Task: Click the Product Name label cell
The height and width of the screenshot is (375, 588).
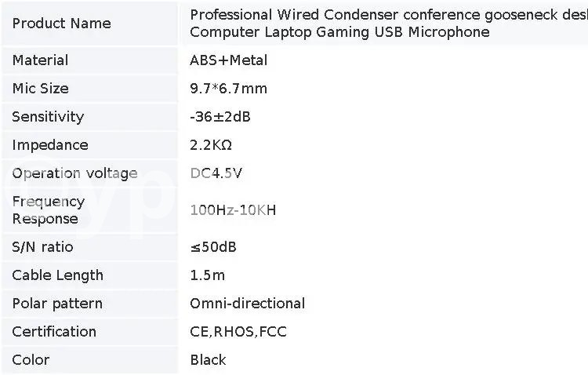Action: [61, 24]
